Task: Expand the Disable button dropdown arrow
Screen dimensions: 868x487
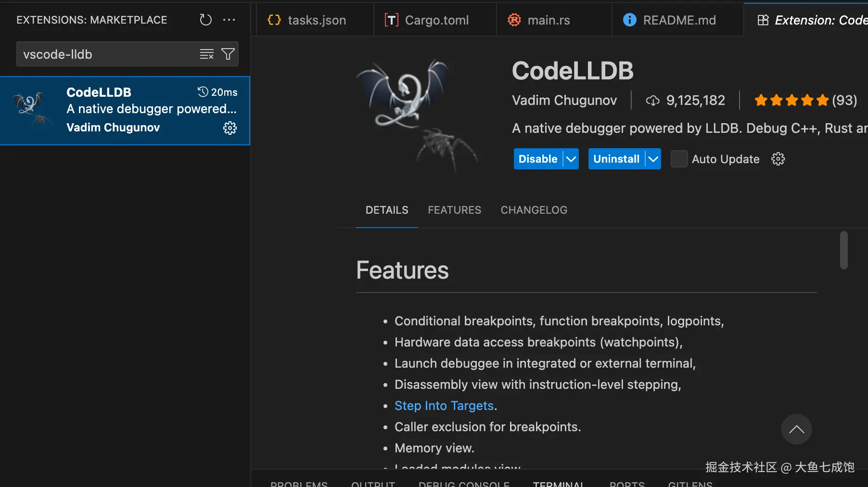Action: (x=571, y=159)
